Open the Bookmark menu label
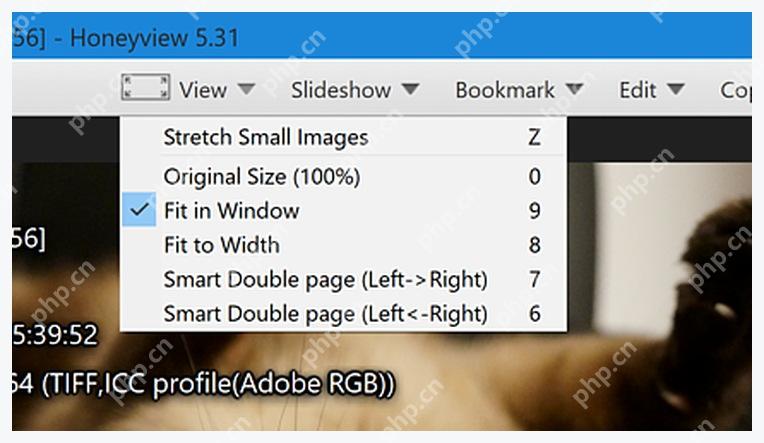Viewport: 764px width, 443px height. (505, 90)
